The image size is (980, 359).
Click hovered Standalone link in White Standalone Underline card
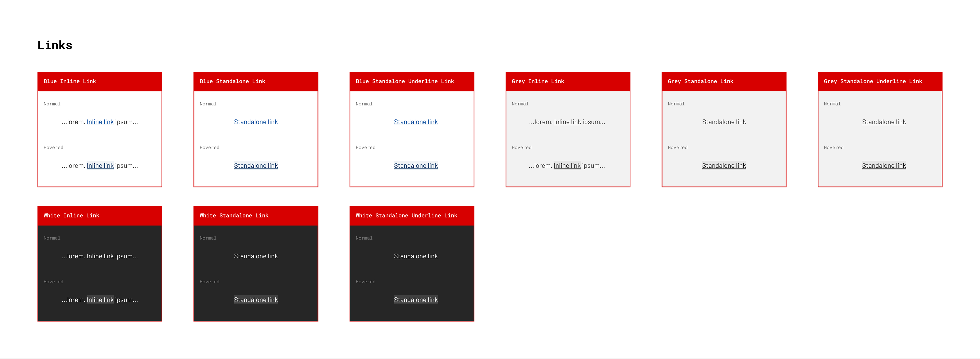click(x=416, y=300)
